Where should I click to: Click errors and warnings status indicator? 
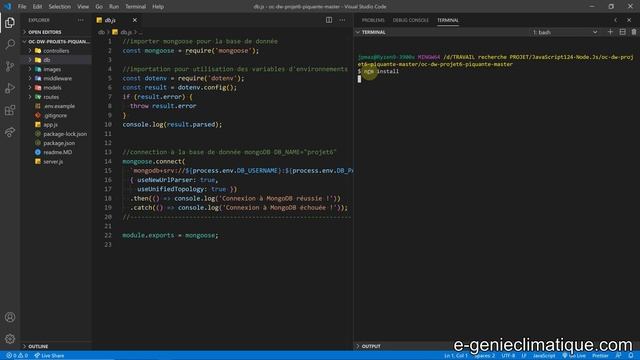pyautogui.click(x=17, y=356)
